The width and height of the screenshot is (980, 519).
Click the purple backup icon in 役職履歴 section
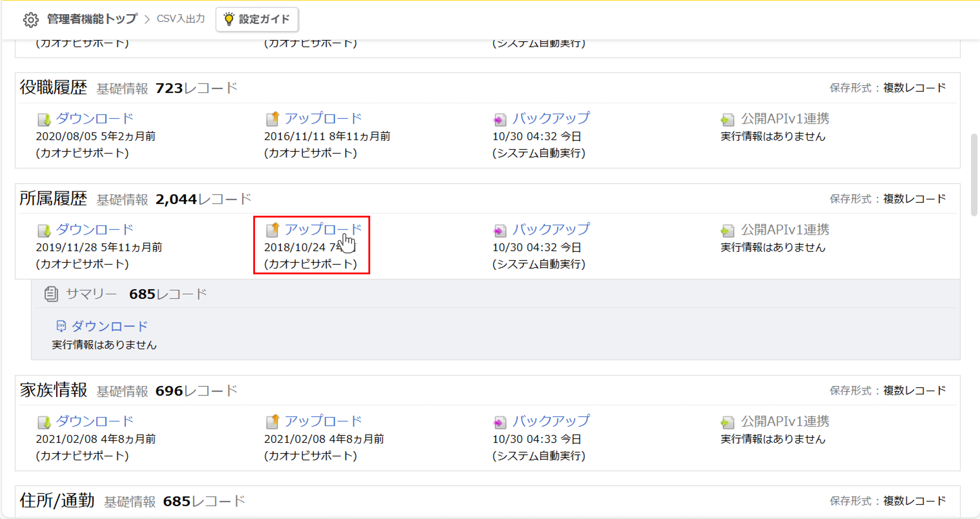point(500,119)
